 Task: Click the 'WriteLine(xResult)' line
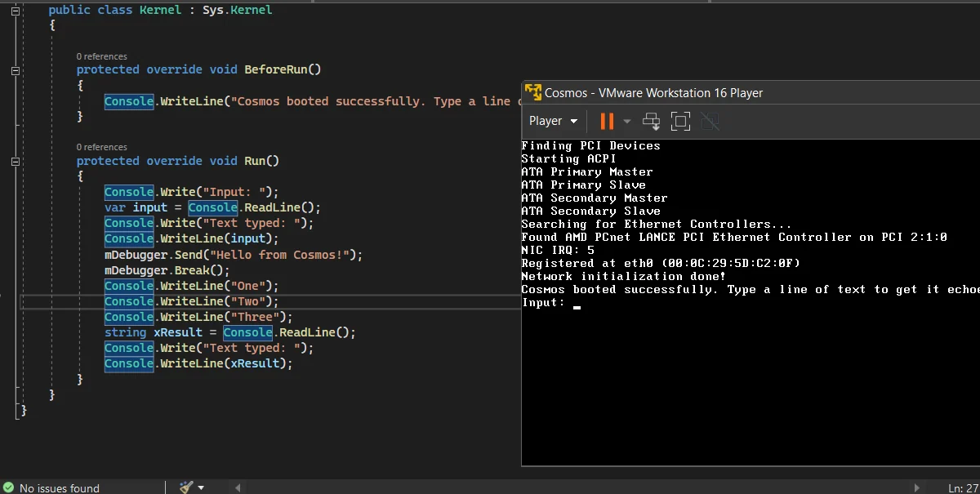[x=198, y=363]
